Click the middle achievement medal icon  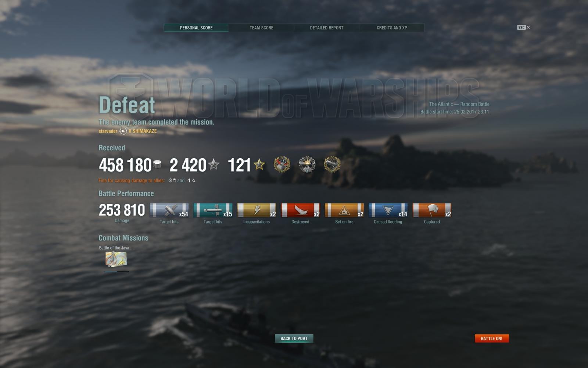click(x=307, y=164)
